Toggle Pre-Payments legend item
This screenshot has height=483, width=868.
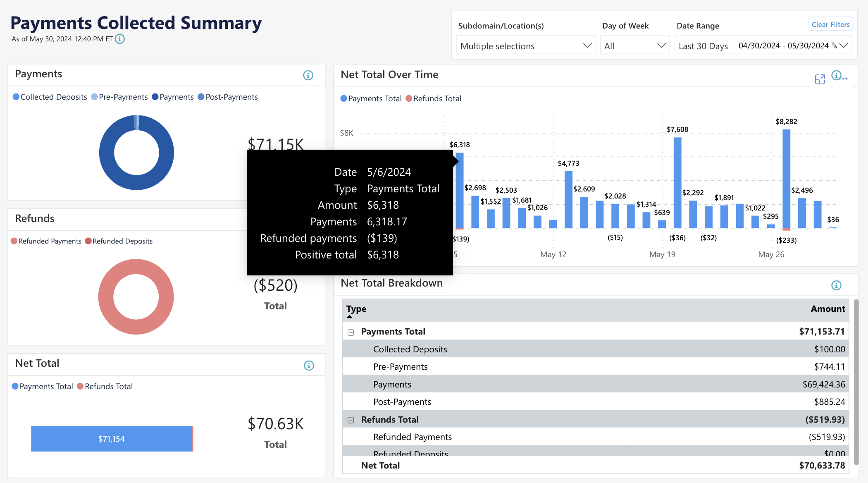pyautogui.click(x=119, y=97)
